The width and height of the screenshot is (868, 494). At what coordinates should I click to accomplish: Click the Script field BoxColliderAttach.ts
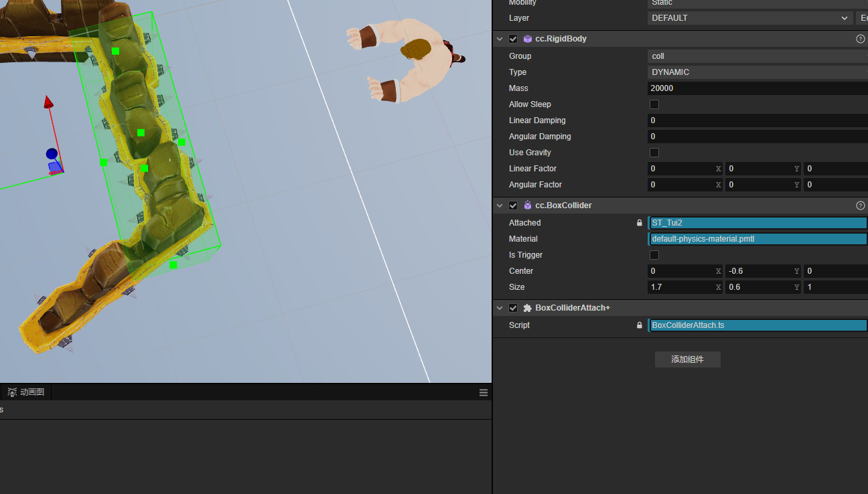coord(758,325)
